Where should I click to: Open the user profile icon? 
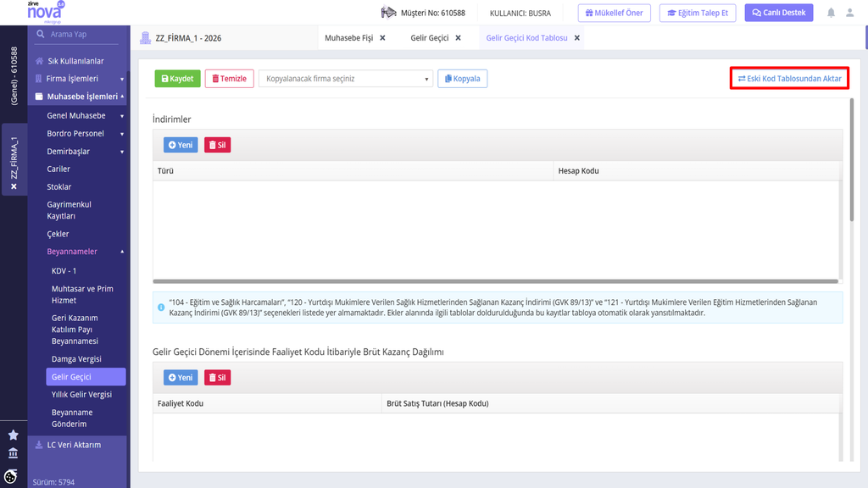click(x=849, y=13)
